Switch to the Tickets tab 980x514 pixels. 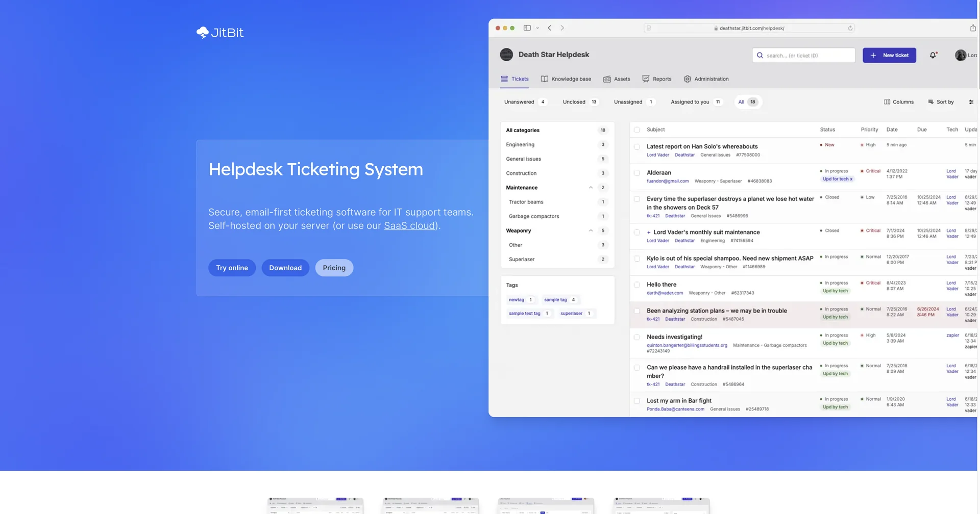point(515,79)
